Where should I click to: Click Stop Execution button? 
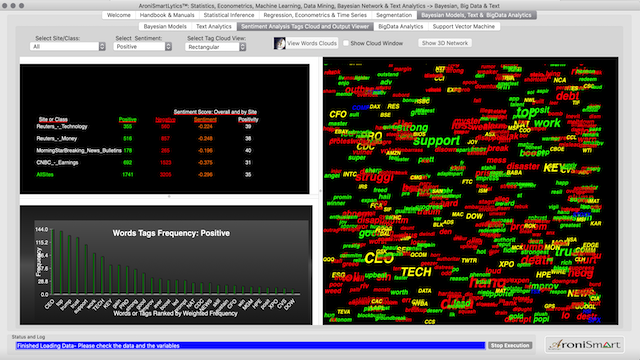(x=510, y=346)
